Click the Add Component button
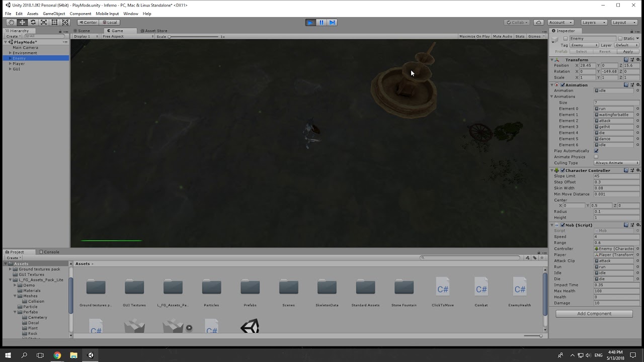Image resolution: width=644 pixels, height=362 pixels. pyautogui.click(x=594, y=314)
